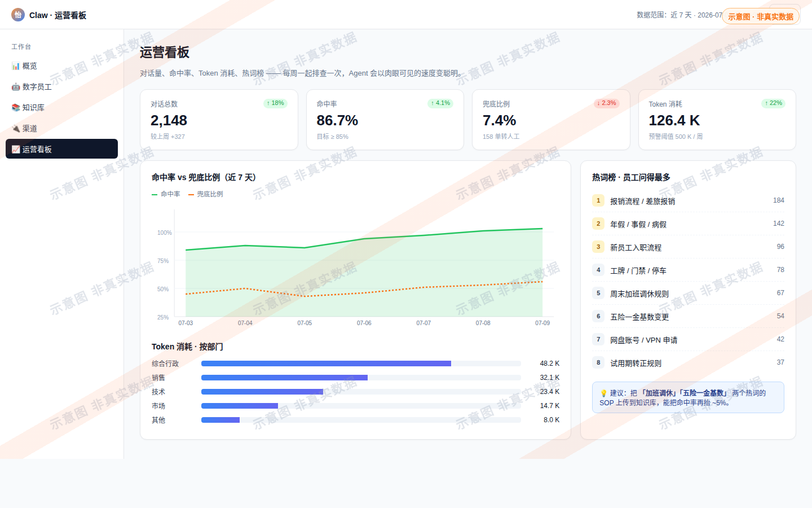Open the 概览 sidebar chart icon

tap(16, 66)
